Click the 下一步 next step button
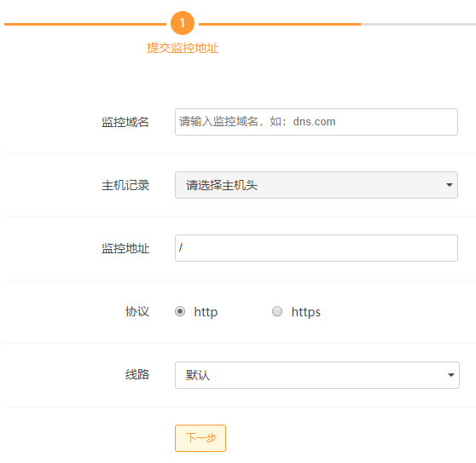 tap(200, 438)
